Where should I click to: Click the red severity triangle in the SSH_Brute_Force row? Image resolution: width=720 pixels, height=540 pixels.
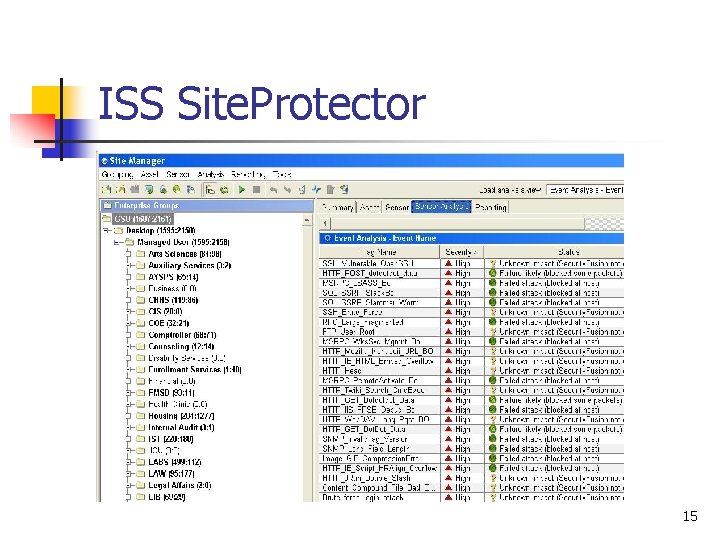pos(449,312)
